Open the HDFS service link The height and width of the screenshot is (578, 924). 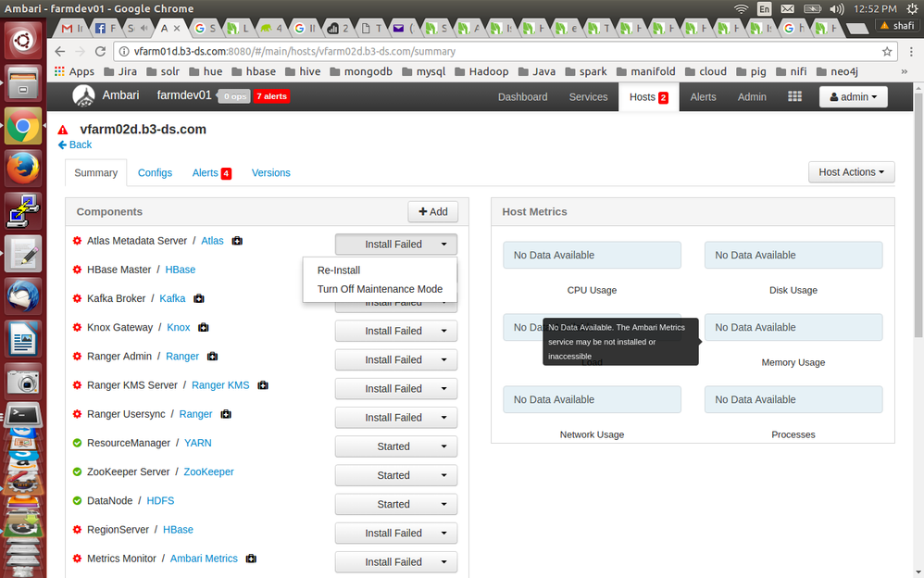pos(160,501)
